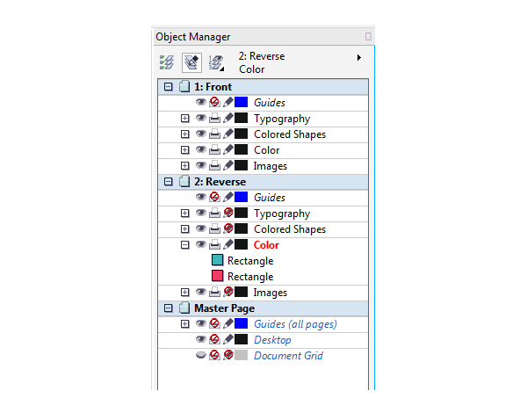Select the 1: Front page row
The image size is (527, 420).
pyautogui.click(x=263, y=87)
